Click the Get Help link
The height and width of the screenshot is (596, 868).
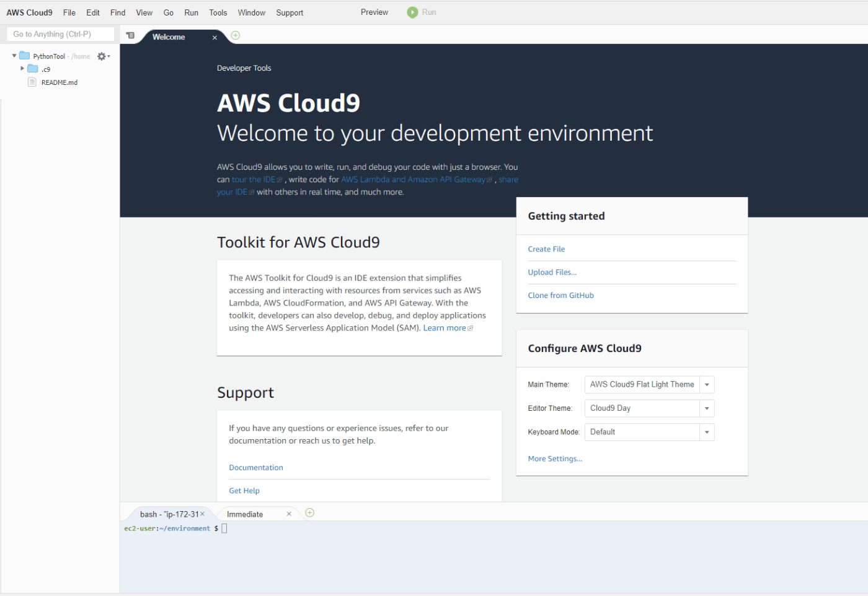click(244, 491)
